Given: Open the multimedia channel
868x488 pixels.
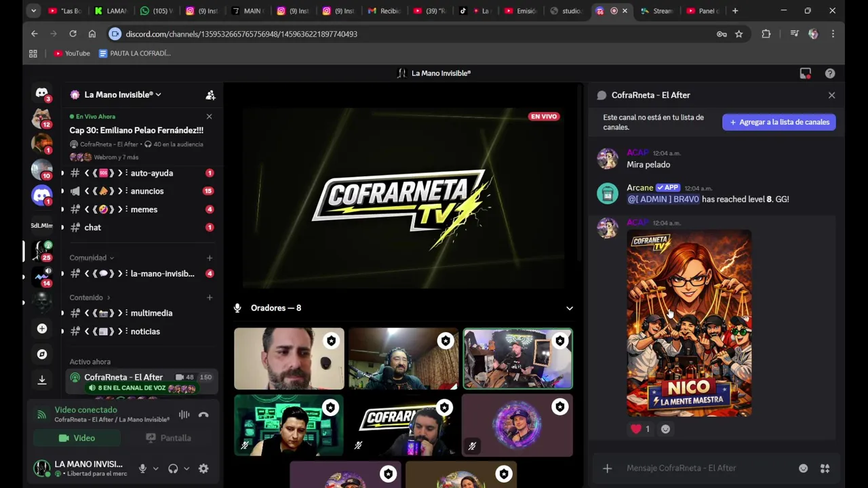Looking at the screenshot, I should point(141,313).
